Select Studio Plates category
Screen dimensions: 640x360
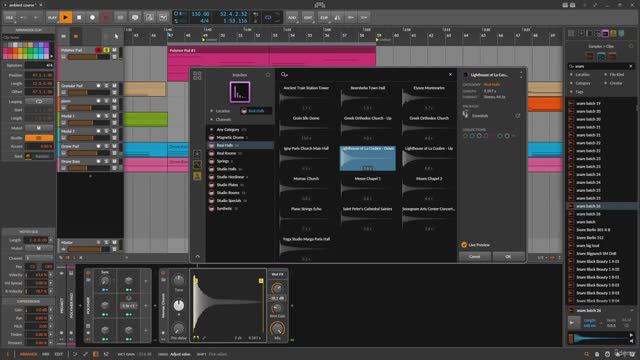point(241,185)
